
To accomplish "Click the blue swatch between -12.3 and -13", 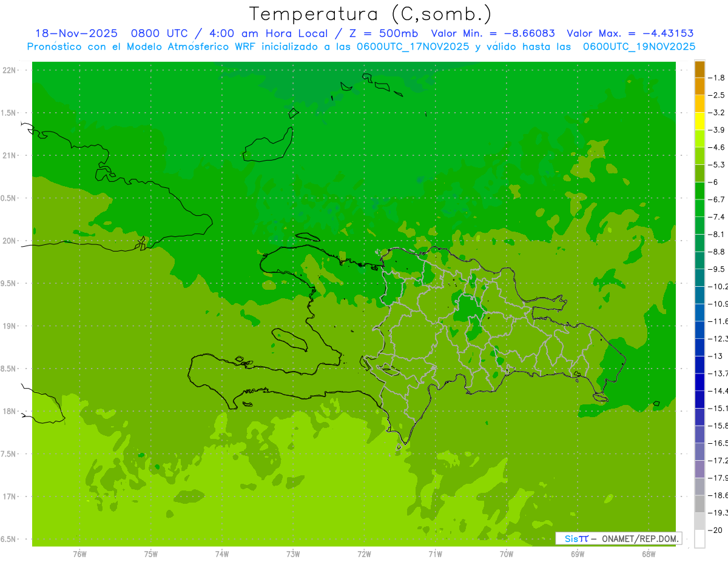I will [699, 347].
